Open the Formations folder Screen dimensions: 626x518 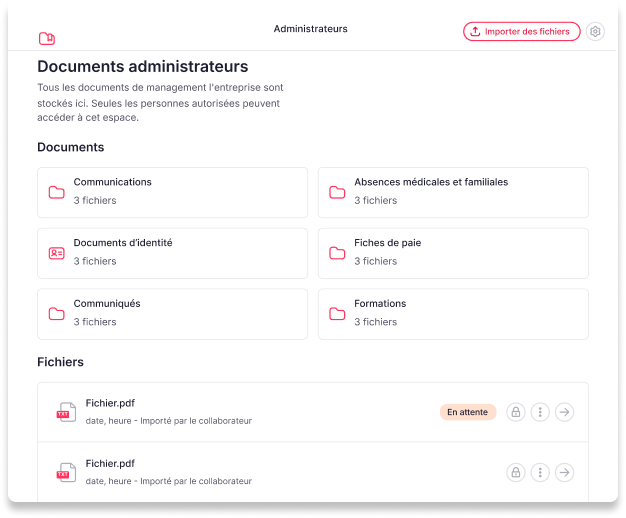coord(453,313)
